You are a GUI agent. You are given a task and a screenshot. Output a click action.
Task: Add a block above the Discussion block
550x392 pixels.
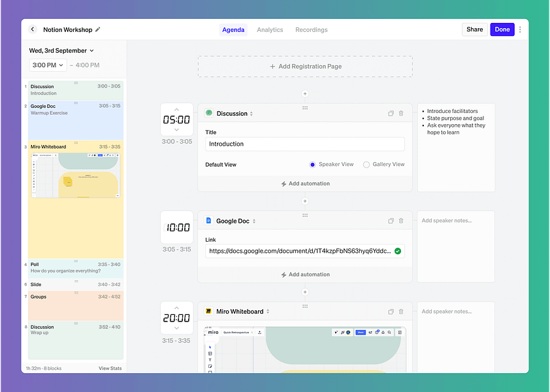click(305, 93)
